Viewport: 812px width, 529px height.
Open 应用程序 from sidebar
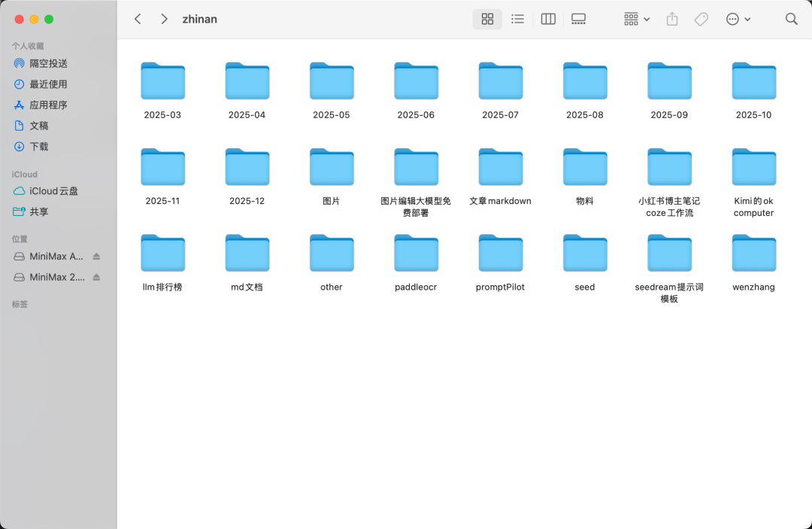click(x=48, y=105)
